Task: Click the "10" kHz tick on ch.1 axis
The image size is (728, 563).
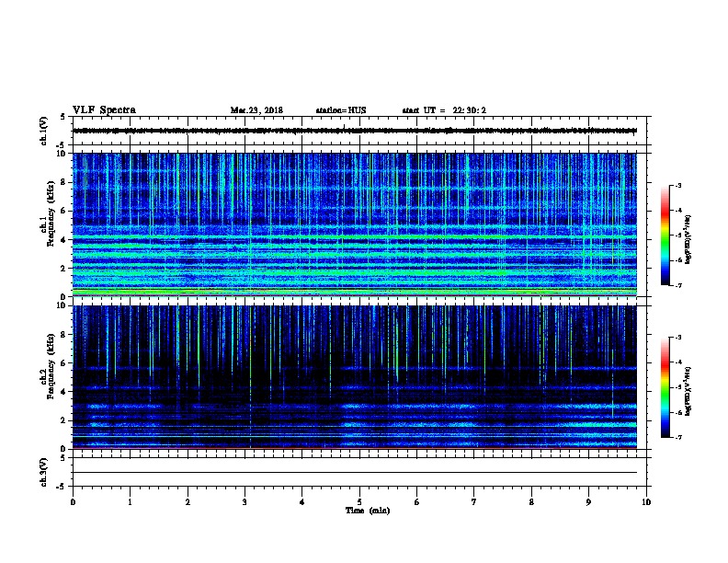Action: click(x=62, y=154)
